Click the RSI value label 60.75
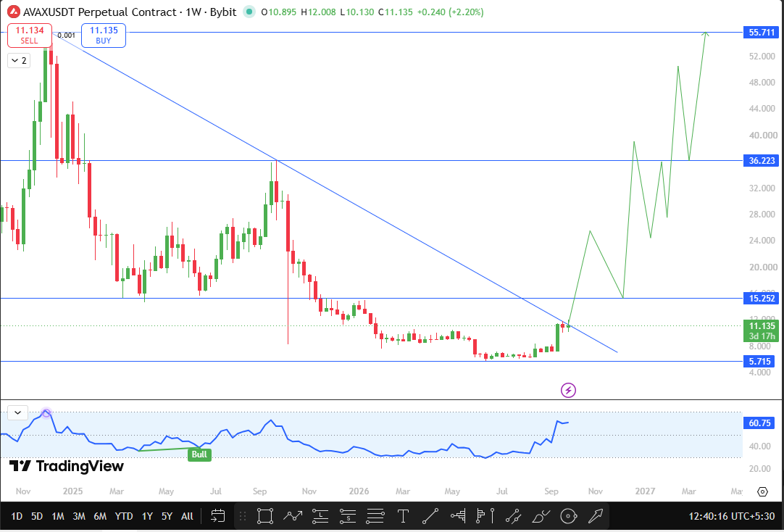 (760, 423)
